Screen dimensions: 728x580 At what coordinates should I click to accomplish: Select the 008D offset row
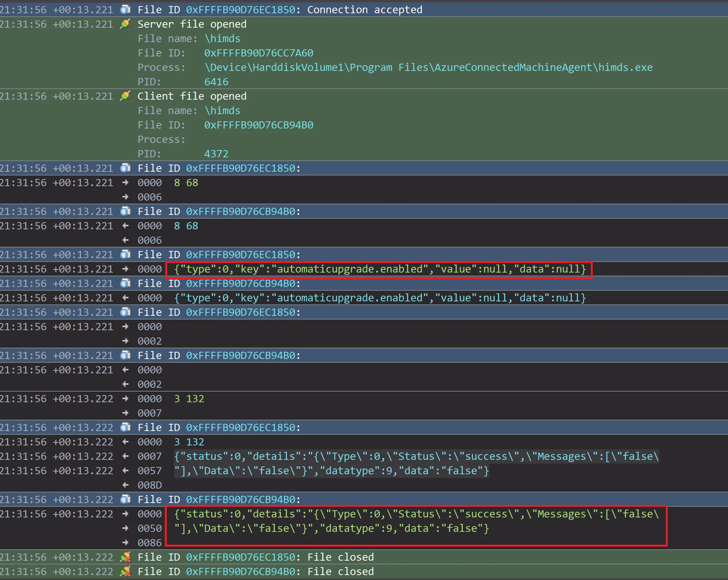point(150,485)
